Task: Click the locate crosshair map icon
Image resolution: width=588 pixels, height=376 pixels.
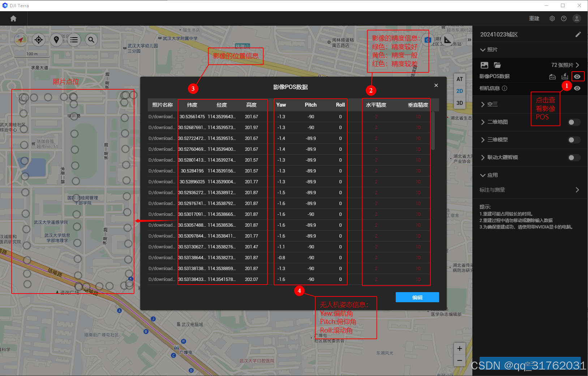Action: tap(39, 39)
